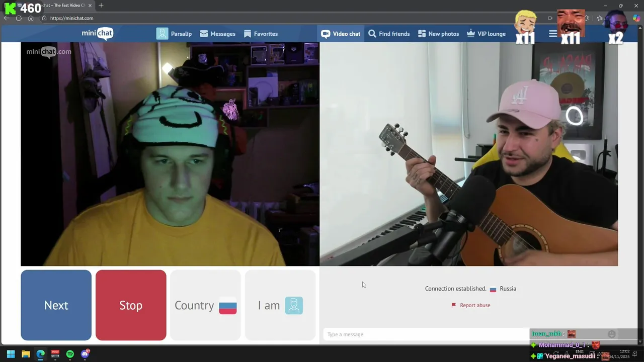The image size is (644, 362).
Task: Open Spotify from the taskbar
Action: pyautogui.click(x=70, y=354)
